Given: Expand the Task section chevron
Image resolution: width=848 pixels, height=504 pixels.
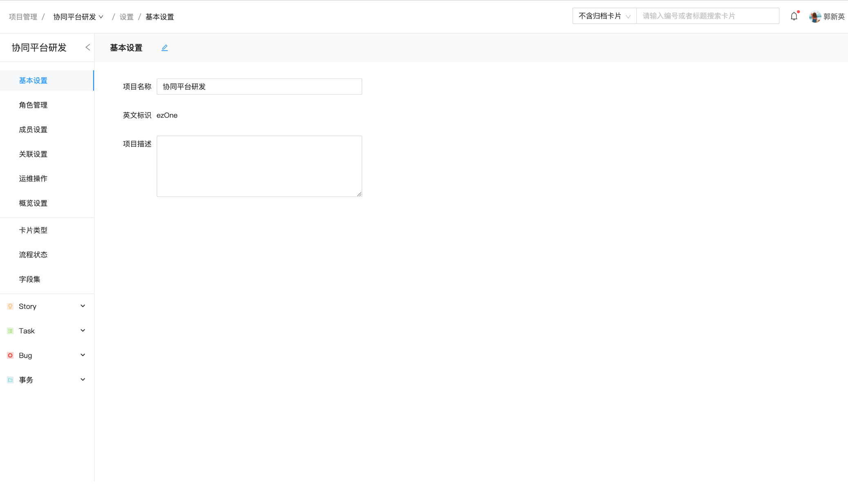Looking at the screenshot, I should [x=83, y=330].
